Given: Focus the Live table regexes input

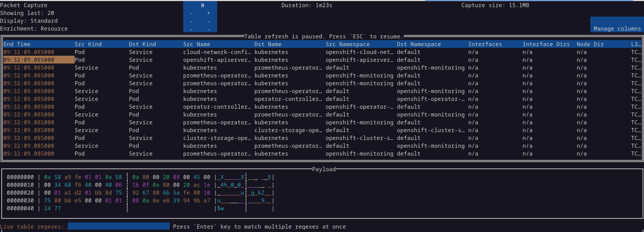Looking at the screenshot, I should point(118,226).
